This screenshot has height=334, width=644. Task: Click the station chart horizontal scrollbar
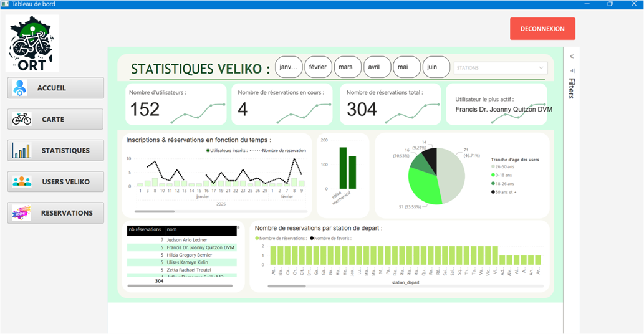point(287,287)
